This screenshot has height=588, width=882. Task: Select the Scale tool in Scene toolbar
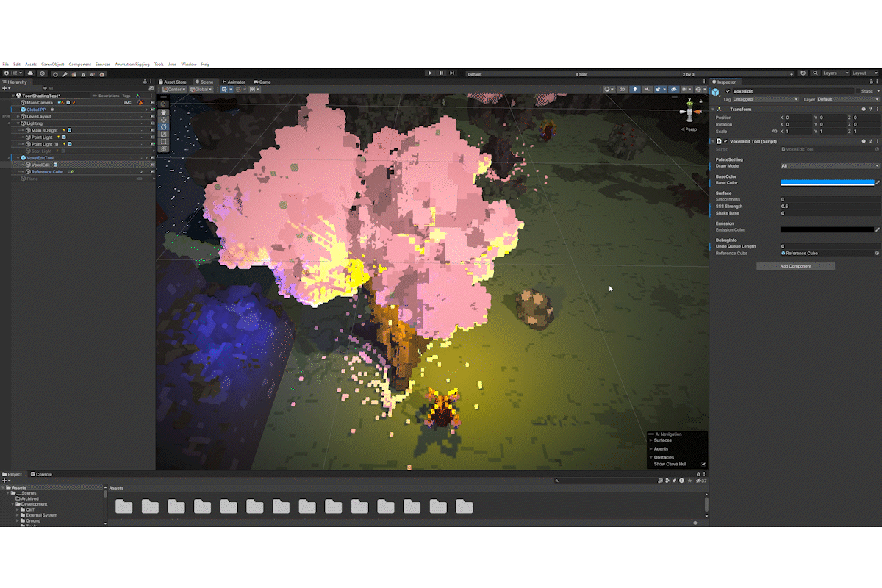(164, 134)
